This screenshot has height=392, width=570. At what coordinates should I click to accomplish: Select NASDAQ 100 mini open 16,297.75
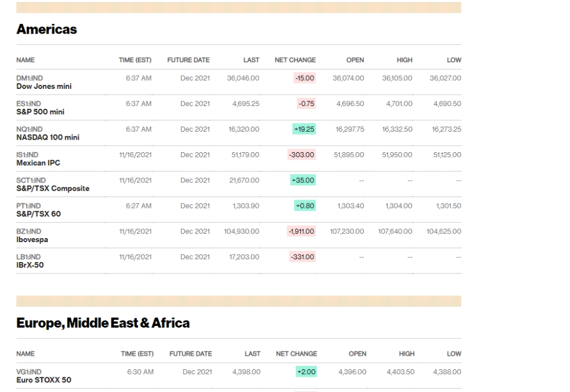point(350,129)
